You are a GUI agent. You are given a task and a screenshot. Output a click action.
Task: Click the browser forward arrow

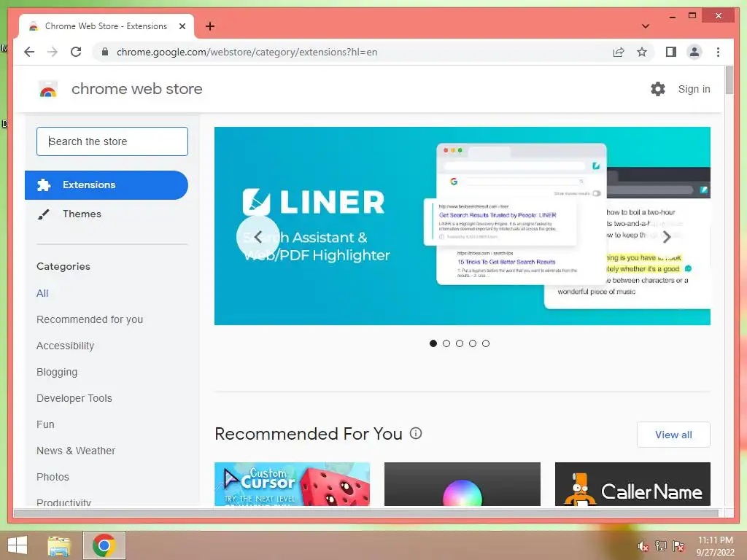[53, 52]
